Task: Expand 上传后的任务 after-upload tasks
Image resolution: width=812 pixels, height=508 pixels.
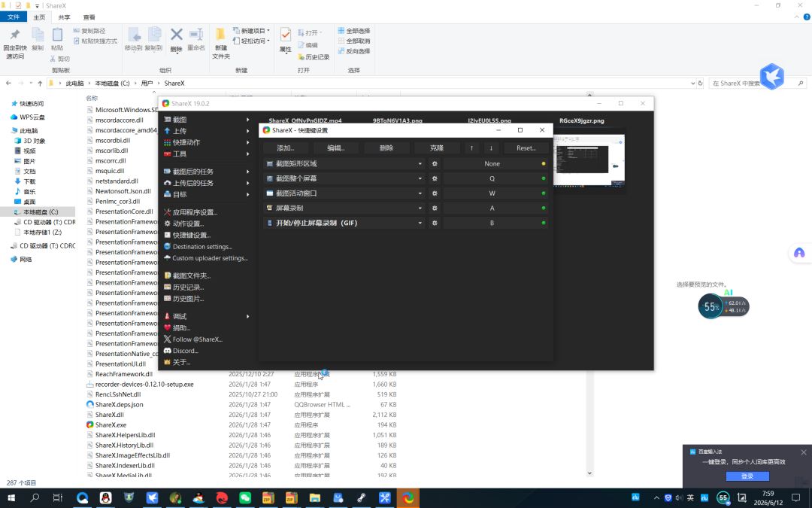Action: tap(206, 182)
